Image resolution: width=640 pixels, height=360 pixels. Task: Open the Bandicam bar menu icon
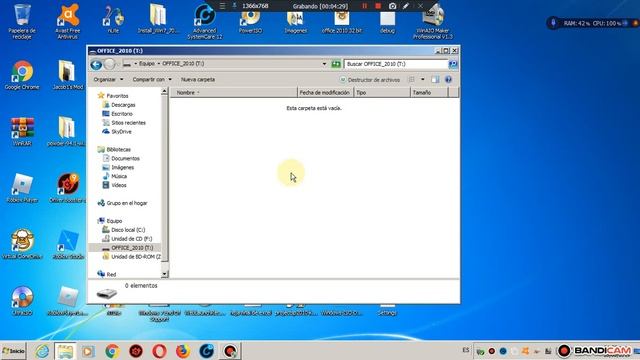tap(222, 6)
